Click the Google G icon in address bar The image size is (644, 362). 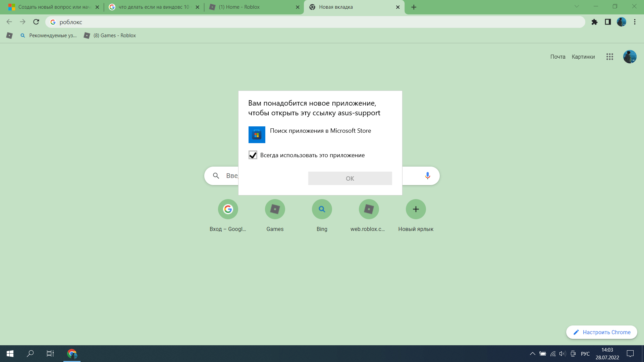click(x=53, y=22)
